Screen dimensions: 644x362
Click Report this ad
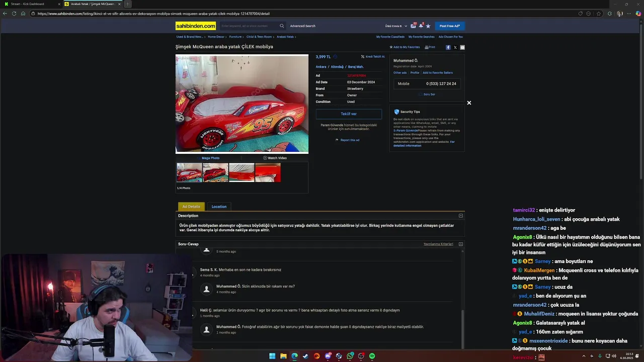[x=348, y=140]
